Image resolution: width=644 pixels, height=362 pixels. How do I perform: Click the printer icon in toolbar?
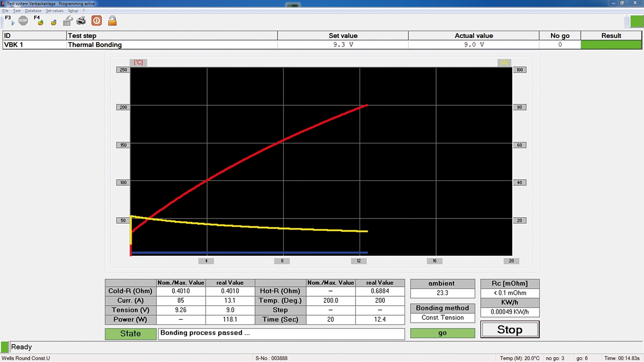pos(81,21)
